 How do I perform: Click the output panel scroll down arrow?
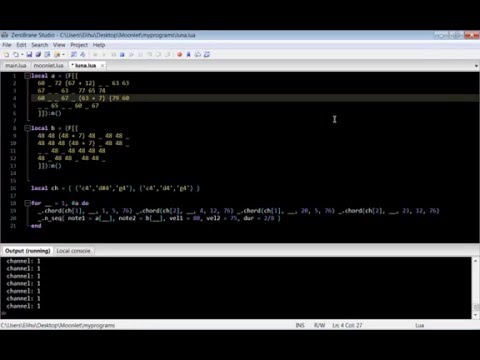[x=476, y=315]
